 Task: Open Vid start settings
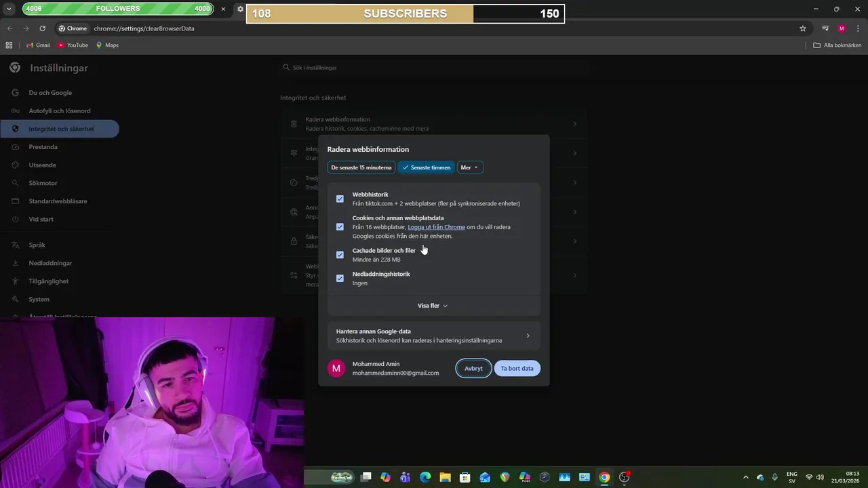click(41, 220)
